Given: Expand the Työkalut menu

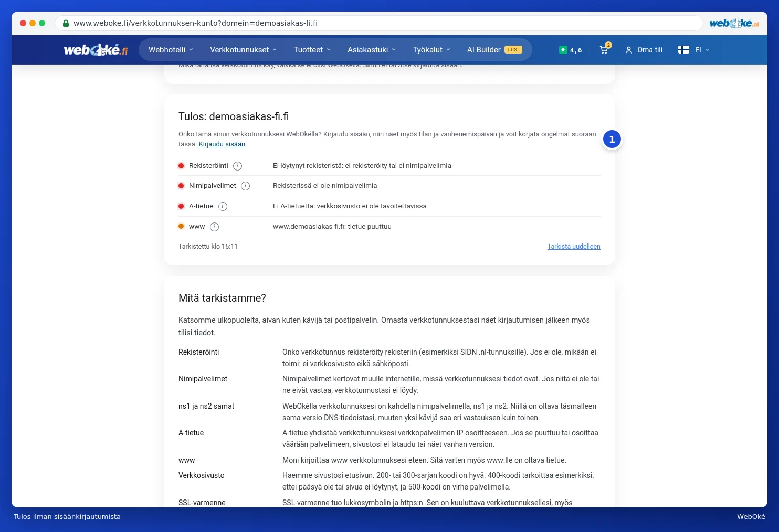Looking at the screenshot, I should tap(431, 50).
